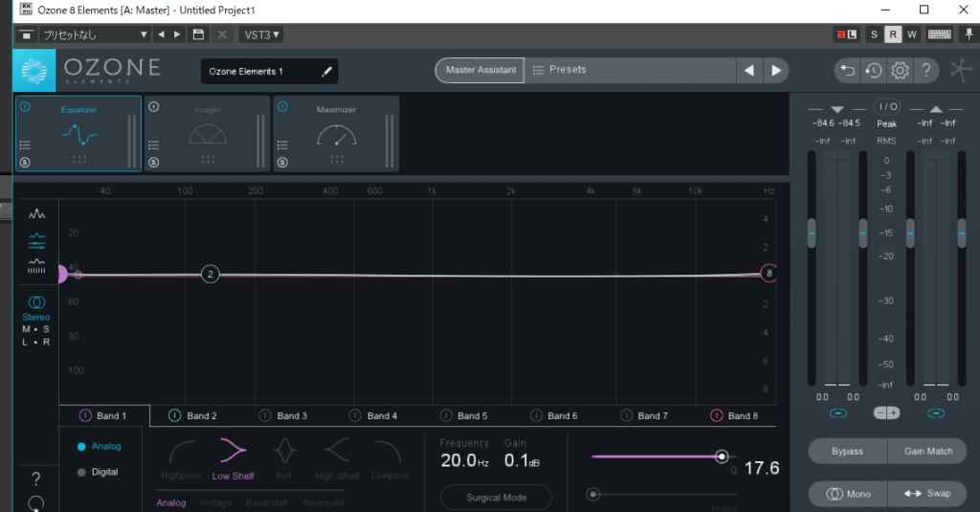
Task: Open the VST3 dropdown menu
Action: [262, 34]
